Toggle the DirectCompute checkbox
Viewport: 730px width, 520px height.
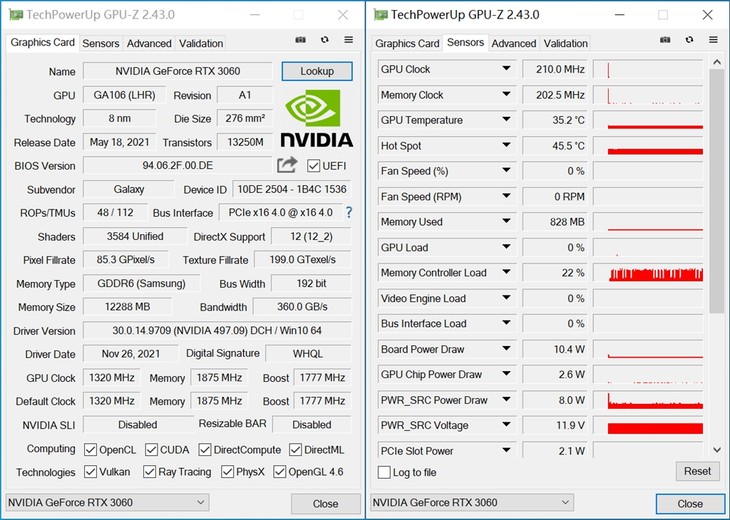(x=205, y=450)
